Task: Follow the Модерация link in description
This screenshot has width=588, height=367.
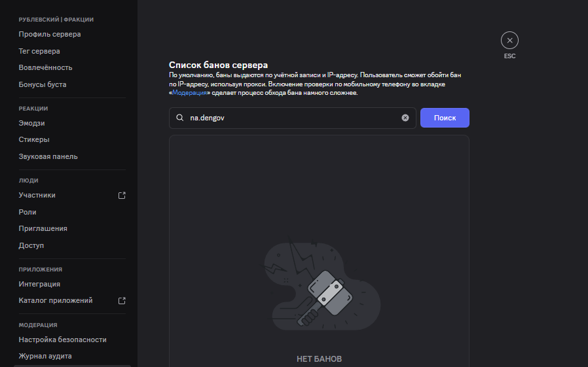Action: (190, 94)
